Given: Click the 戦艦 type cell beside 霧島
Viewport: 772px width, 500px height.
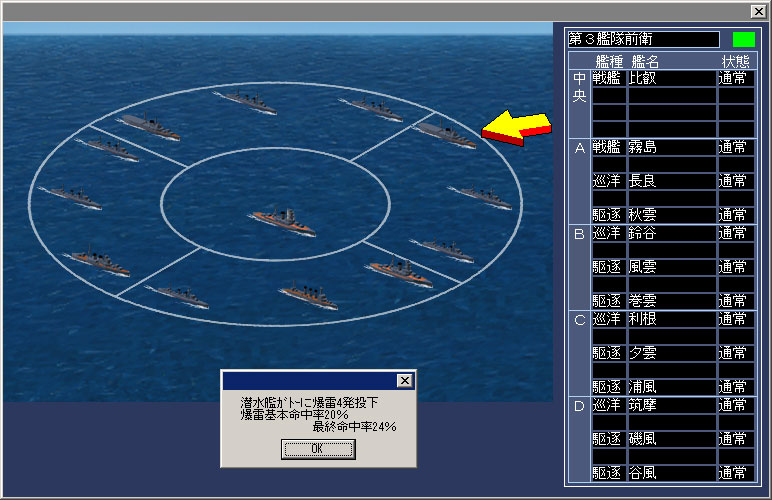Looking at the screenshot, I should tap(609, 147).
